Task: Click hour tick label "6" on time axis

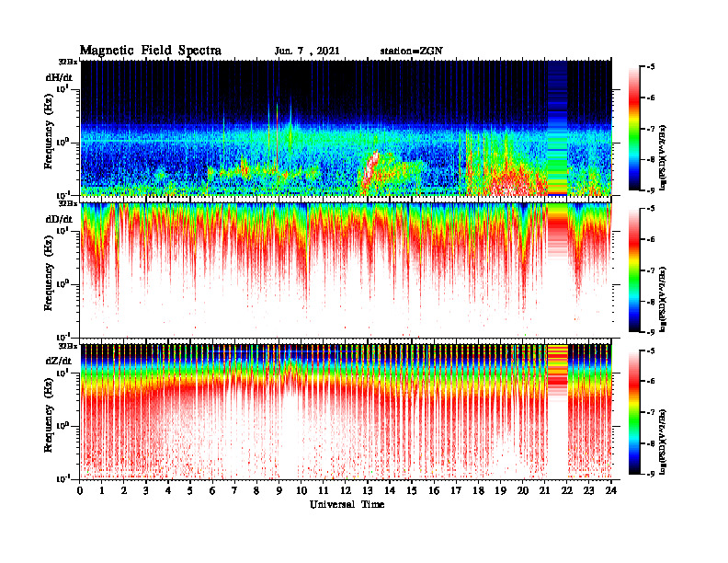Action: coord(212,491)
